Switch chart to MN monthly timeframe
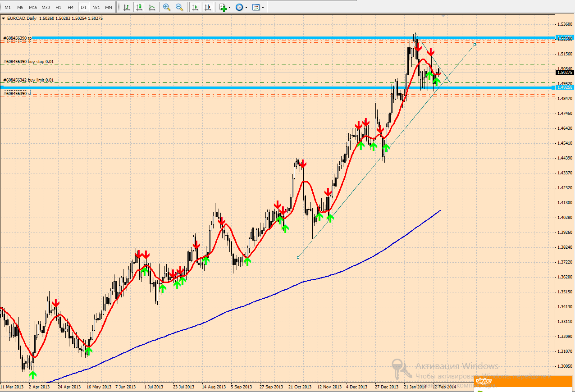The image size is (575, 392). tap(109, 7)
